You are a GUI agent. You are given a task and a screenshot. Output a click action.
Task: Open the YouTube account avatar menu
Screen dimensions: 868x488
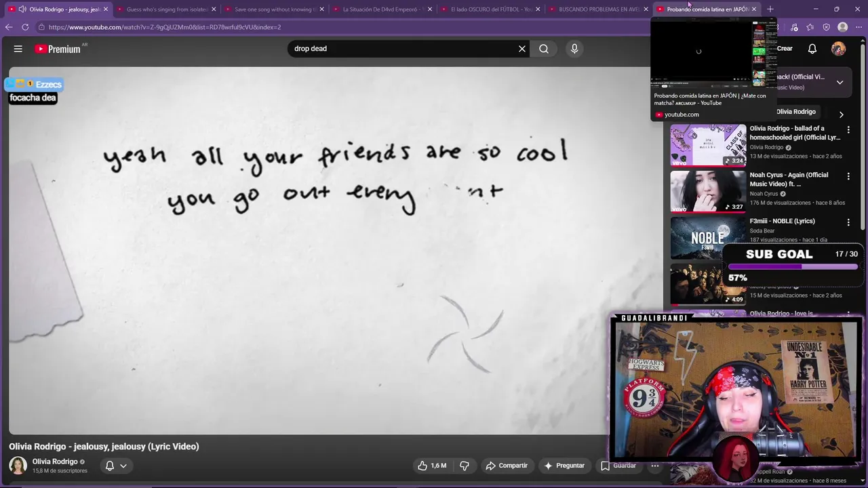[839, 49]
